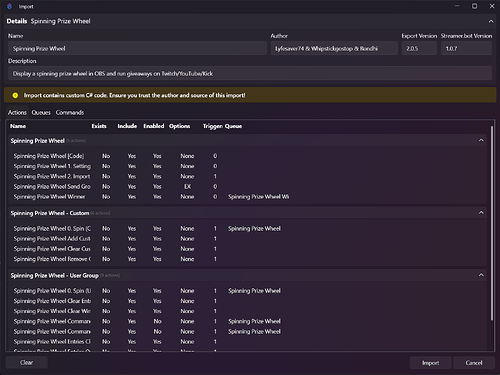Click the Options column header

click(x=179, y=126)
